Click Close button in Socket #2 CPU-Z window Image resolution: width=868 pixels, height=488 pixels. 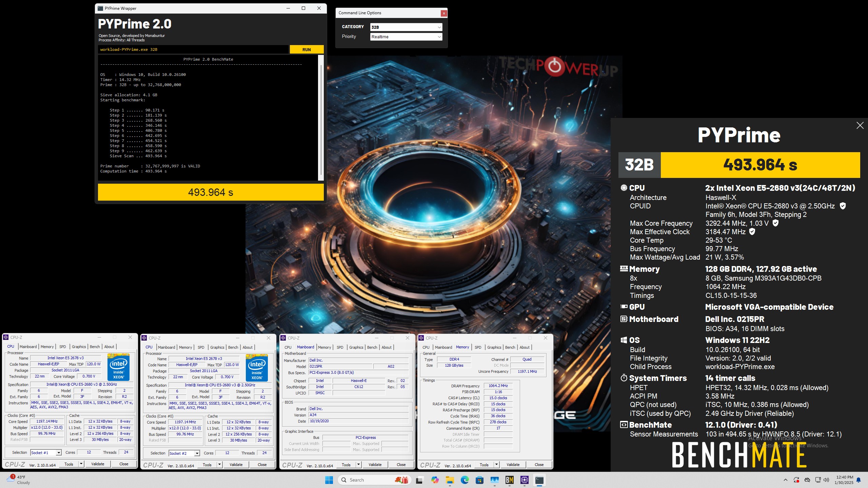coord(262,465)
